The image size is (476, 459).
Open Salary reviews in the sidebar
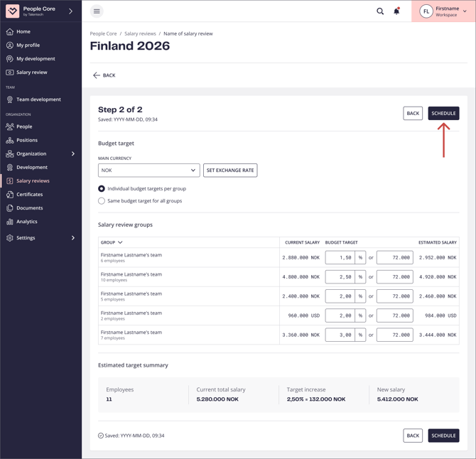[33, 181]
